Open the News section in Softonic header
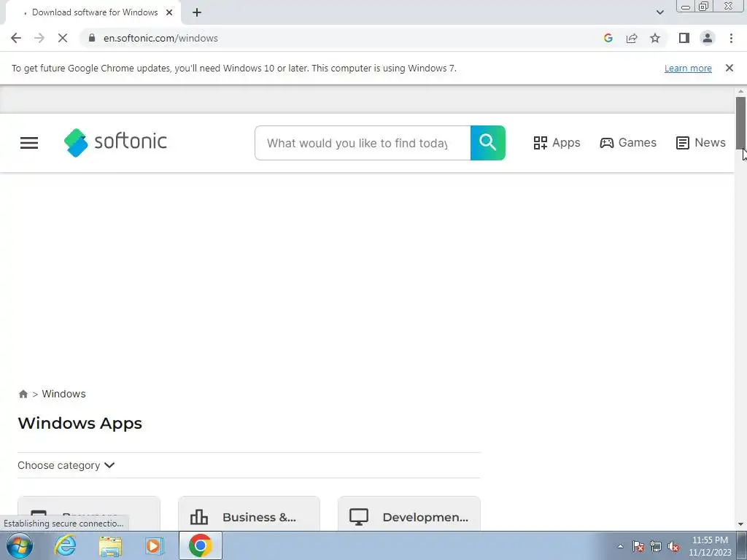Viewport: 747px width, 560px height. tap(700, 143)
